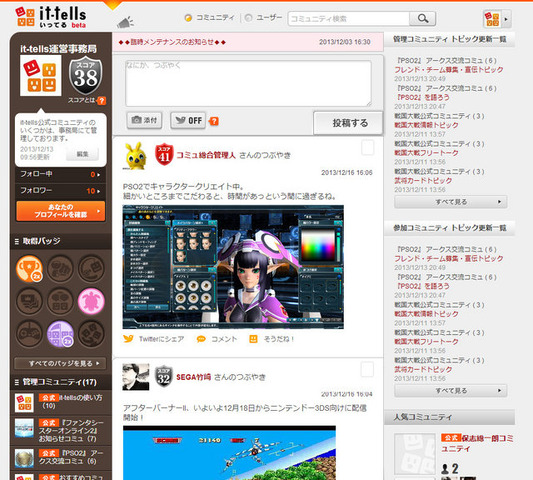Toggle the Twitter OFF sharing switch
The image size is (533, 480).
click(x=188, y=120)
